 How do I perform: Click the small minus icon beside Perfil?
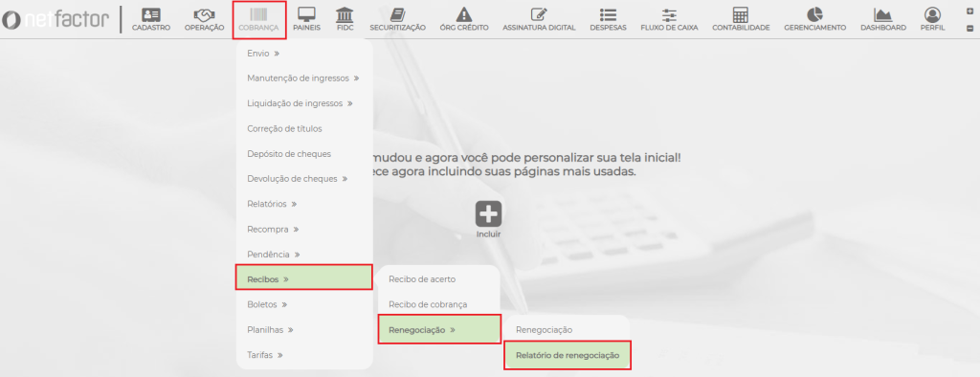coord(969,28)
